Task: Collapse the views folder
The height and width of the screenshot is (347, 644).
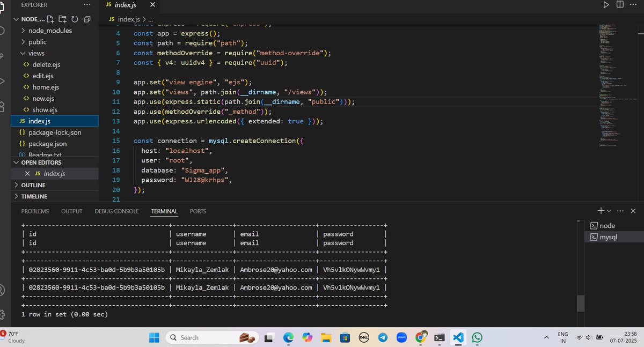Action: click(x=54, y=53)
